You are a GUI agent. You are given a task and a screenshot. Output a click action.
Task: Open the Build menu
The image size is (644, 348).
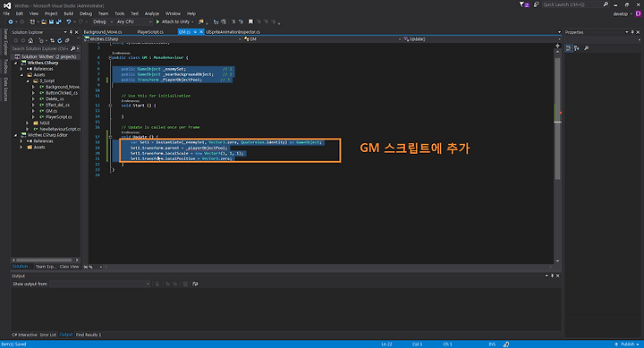69,13
